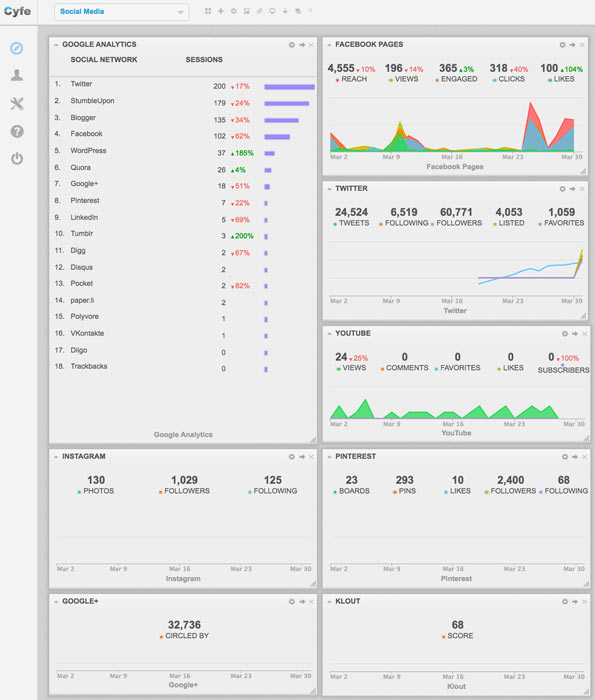The width and height of the screenshot is (595, 700).
Task: Click the export download icon in top toolbar
Action: [285, 11]
